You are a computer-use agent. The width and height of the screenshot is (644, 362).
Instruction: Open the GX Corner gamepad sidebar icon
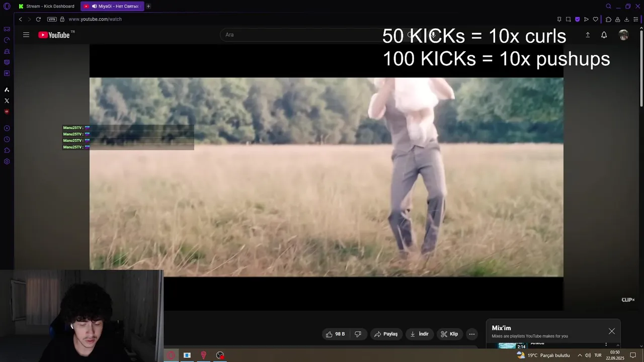click(7, 29)
